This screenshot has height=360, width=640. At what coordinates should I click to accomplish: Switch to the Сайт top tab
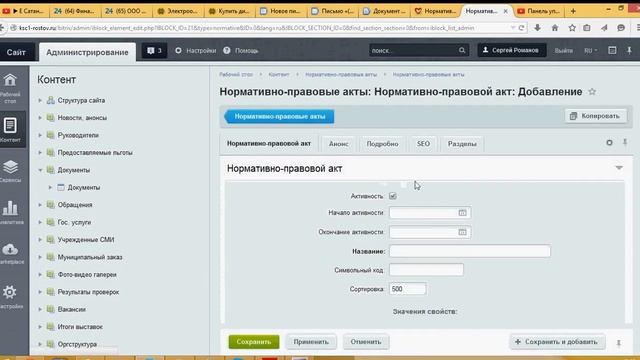click(16, 52)
